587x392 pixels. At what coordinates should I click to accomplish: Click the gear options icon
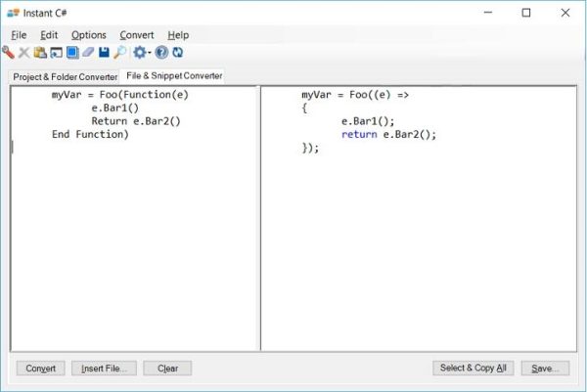coord(140,53)
